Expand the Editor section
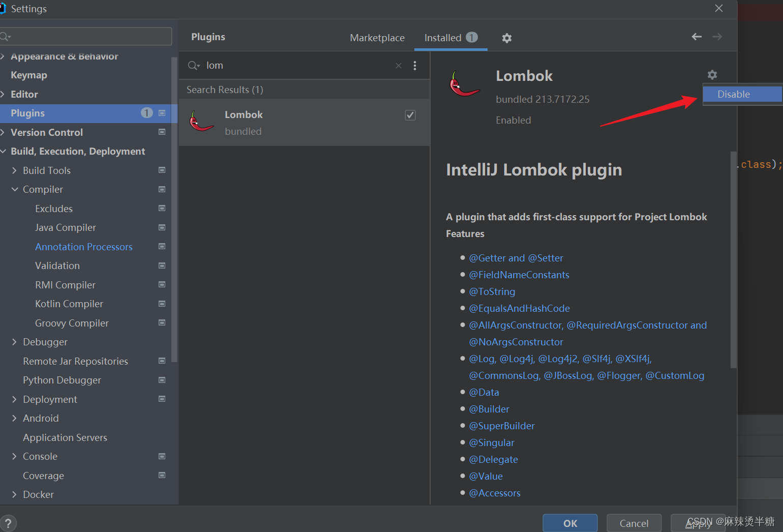The height and width of the screenshot is (532, 783). click(3, 94)
